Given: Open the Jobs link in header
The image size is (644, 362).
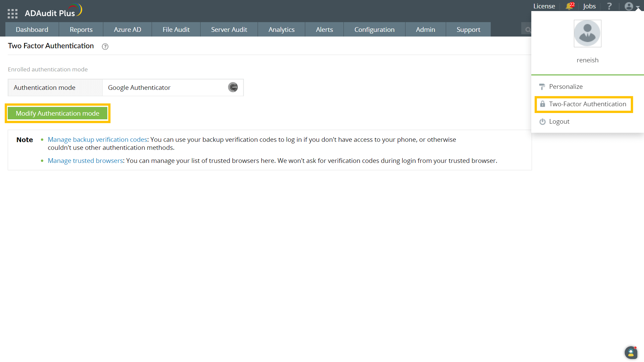Looking at the screenshot, I should tap(589, 6).
